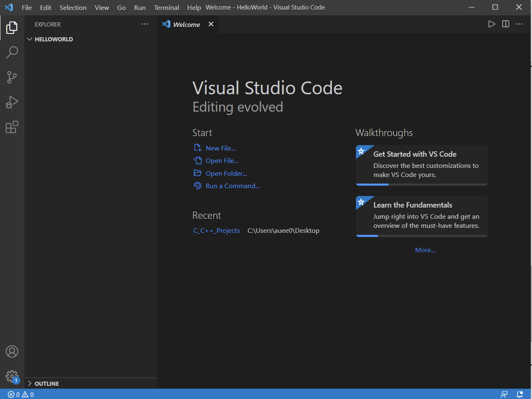The width and height of the screenshot is (532, 399).
Task: Click star badge on Get Started card
Action: coord(361,151)
